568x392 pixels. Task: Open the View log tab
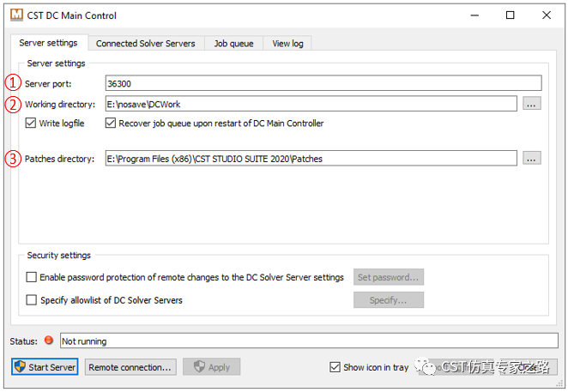click(x=287, y=44)
